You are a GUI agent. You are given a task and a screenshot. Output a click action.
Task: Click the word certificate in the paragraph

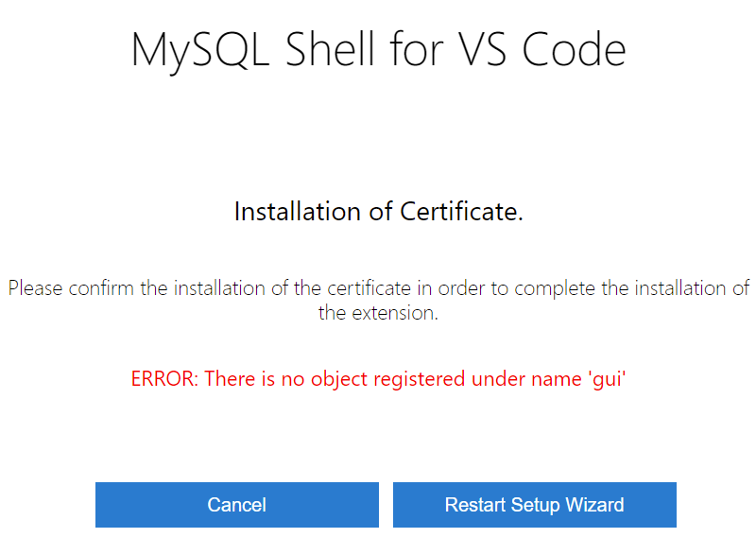[369, 288]
